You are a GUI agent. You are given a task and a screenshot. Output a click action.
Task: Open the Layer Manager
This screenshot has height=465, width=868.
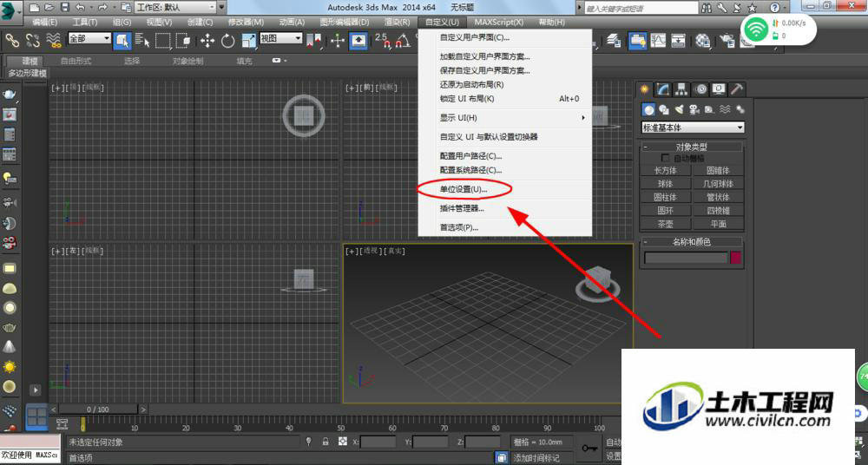tap(613, 41)
